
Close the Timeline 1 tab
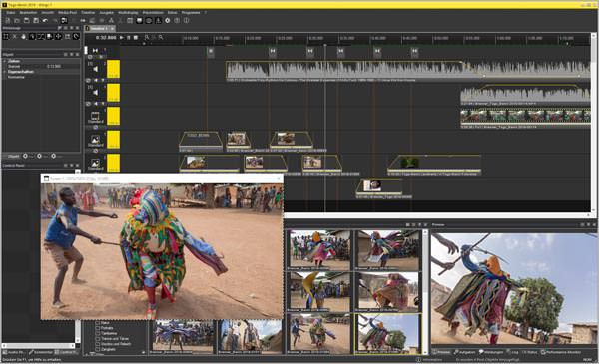coord(112,28)
